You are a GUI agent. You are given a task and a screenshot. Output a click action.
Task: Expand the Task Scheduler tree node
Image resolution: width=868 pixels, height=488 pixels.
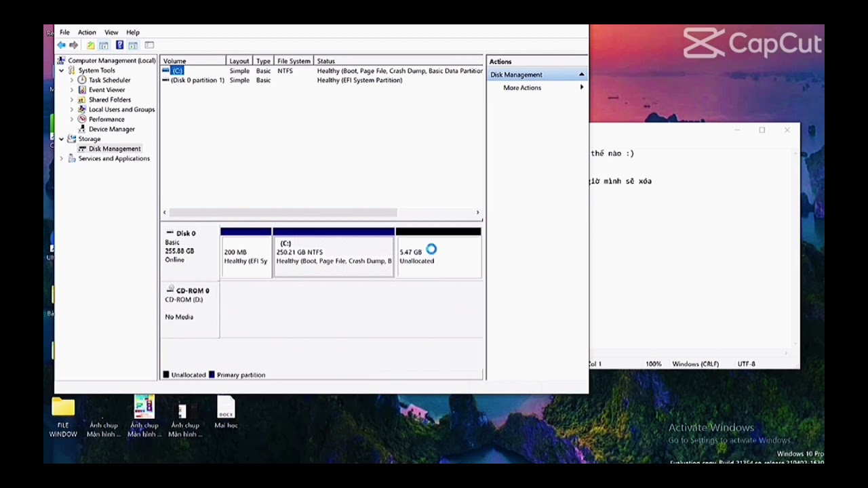pyautogui.click(x=72, y=80)
